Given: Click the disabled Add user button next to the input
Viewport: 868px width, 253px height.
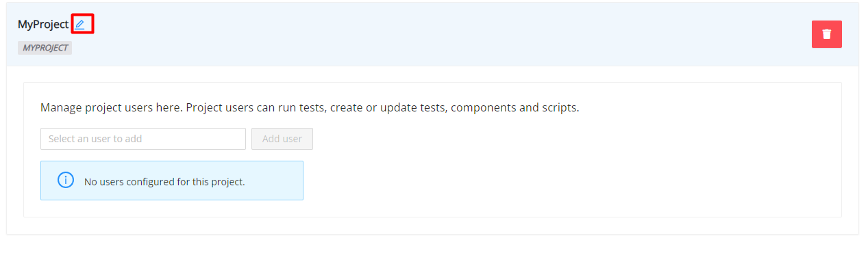Looking at the screenshot, I should tap(282, 139).
